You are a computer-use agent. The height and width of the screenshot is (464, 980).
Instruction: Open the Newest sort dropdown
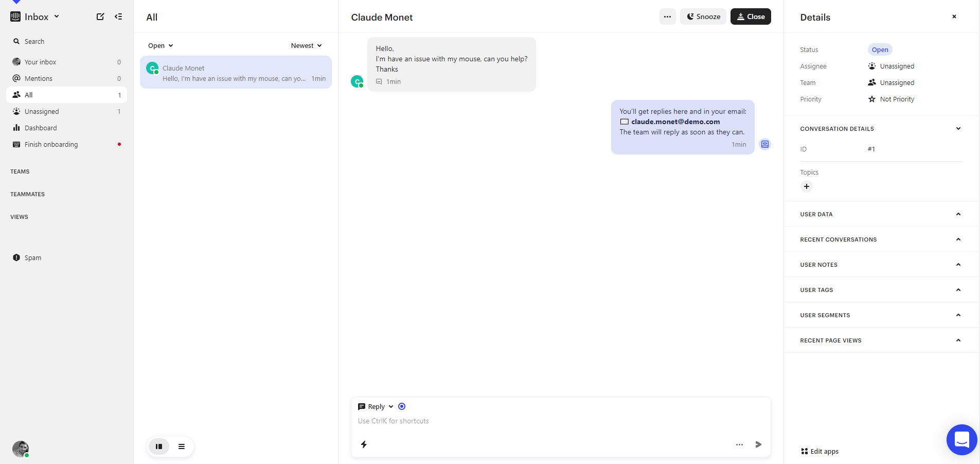(306, 45)
